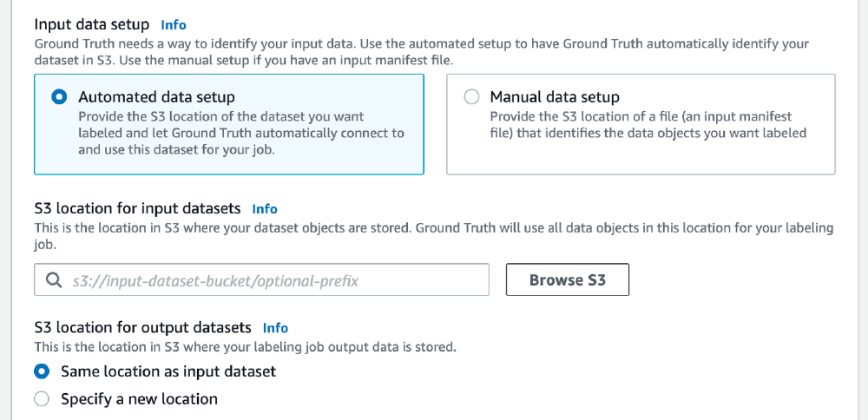Click the 'Automated data setup' title text
This screenshot has height=420, width=868.
click(156, 97)
